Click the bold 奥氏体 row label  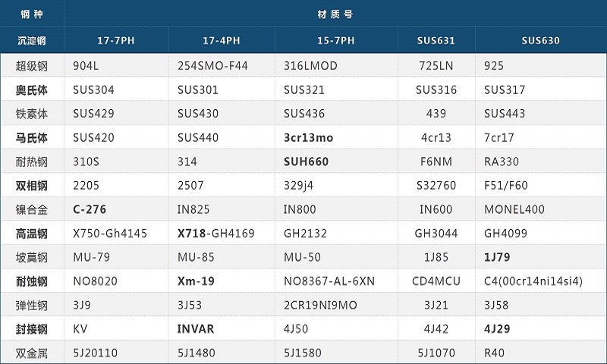click(31, 89)
